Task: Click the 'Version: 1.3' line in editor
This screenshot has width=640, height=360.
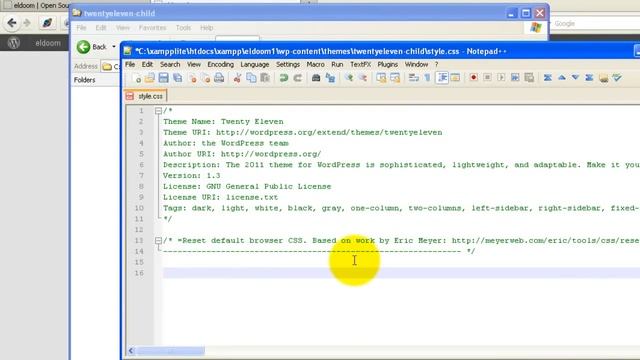Action: 191,176
